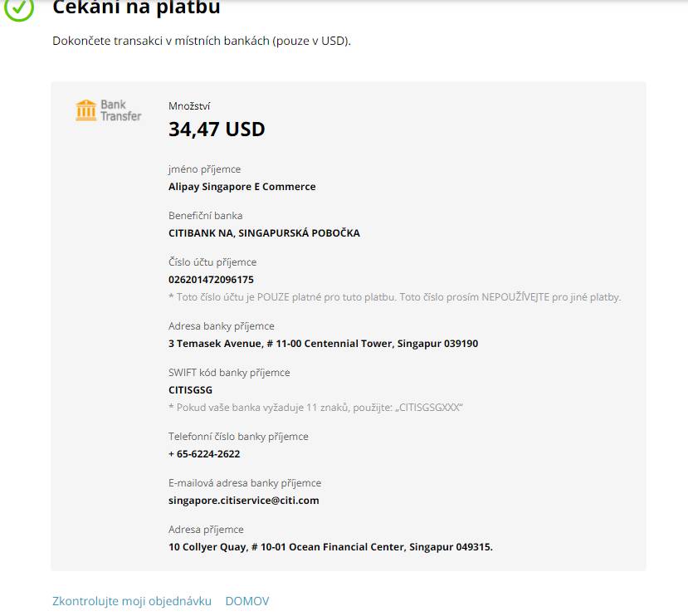Click the CITIBANK NA beneficiary bank text

tap(264, 232)
